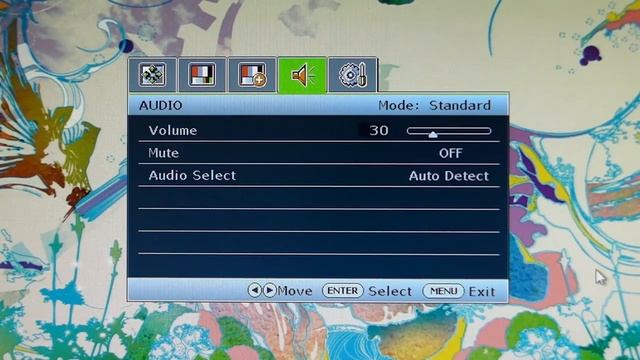Viewport: 640px width, 360px height.
Task: Click the volume value 30
Action: 378,131
